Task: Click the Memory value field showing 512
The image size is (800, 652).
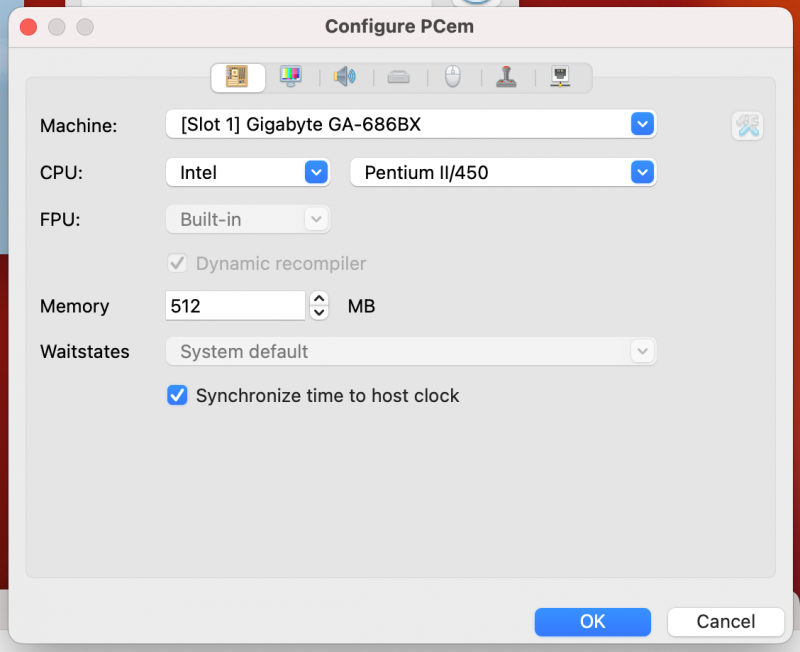Action: [235, 306]
